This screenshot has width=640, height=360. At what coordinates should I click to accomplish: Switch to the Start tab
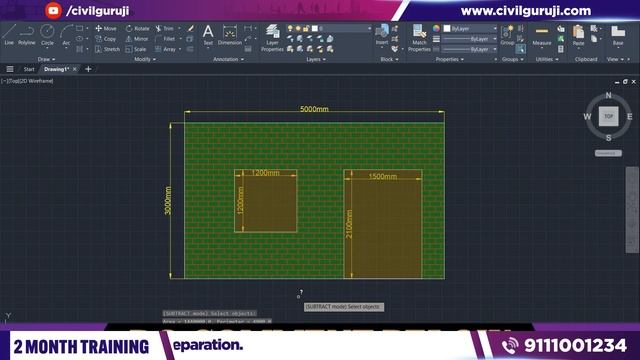click(29, 69)
